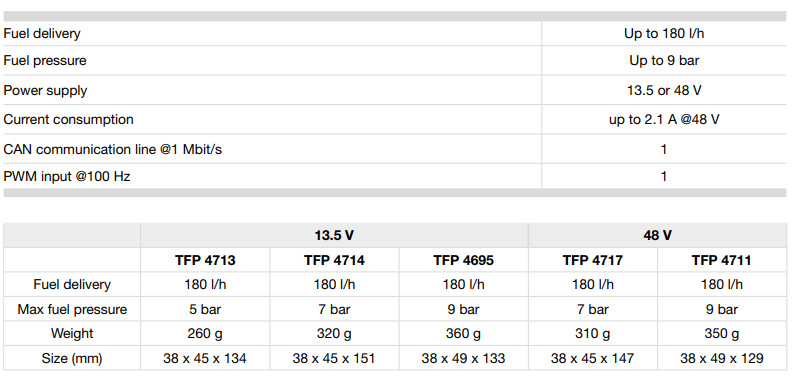Select the 38 x 45 x 151 size cell
801x381 pixels.
click(x=334, y=358)
